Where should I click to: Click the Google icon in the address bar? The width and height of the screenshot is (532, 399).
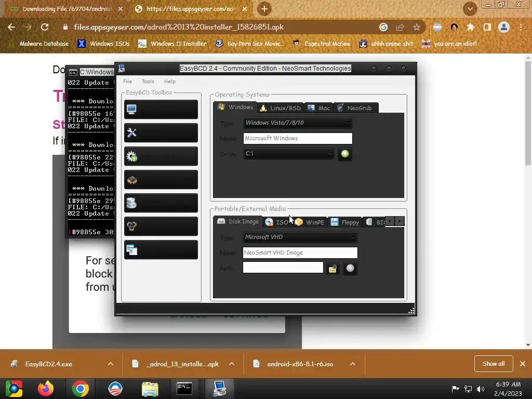click(383, 27)
